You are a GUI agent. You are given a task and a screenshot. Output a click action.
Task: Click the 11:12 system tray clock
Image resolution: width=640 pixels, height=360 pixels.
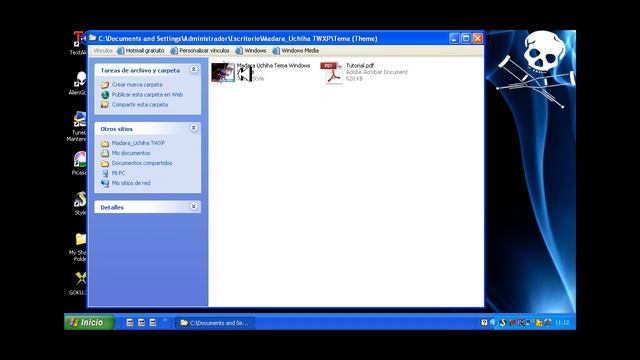coord(562,322)
